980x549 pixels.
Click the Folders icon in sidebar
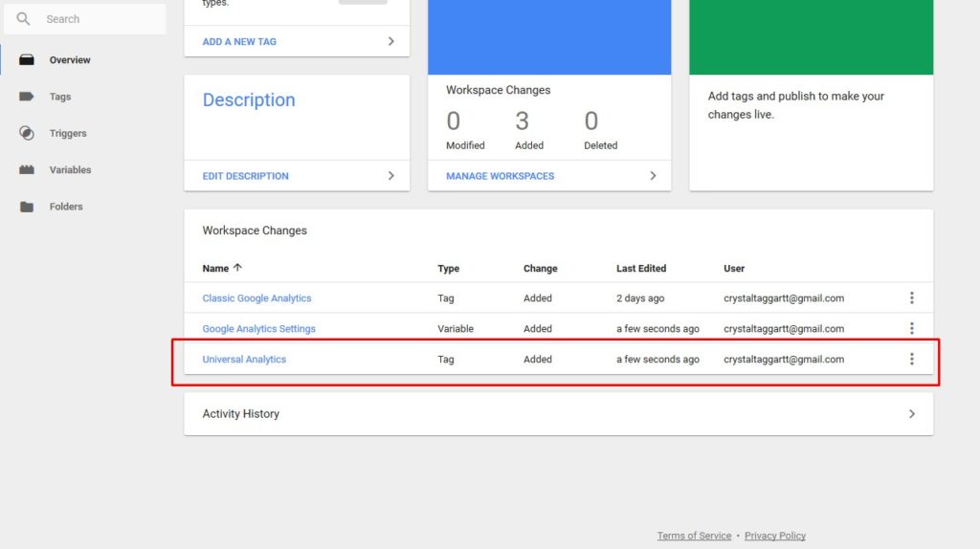[26, 207]
